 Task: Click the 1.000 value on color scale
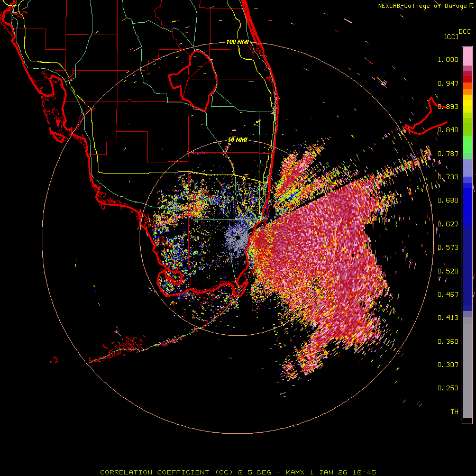[448, 59]
